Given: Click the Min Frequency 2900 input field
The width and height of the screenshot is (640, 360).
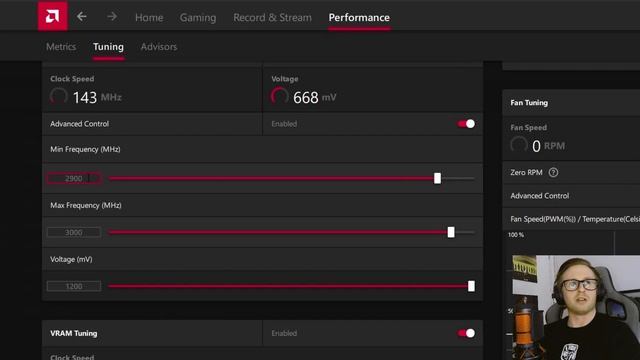Looking at the screenshot, I should pos(74,178).
